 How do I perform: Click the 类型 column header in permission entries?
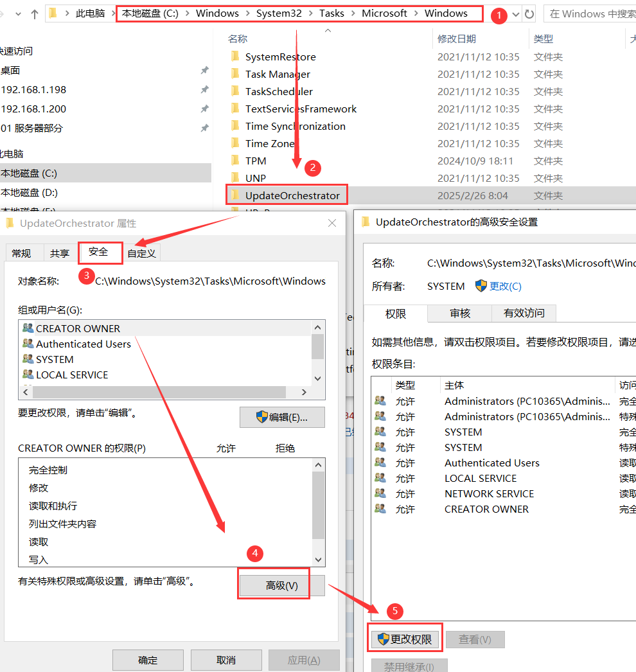tap(405, 385)
